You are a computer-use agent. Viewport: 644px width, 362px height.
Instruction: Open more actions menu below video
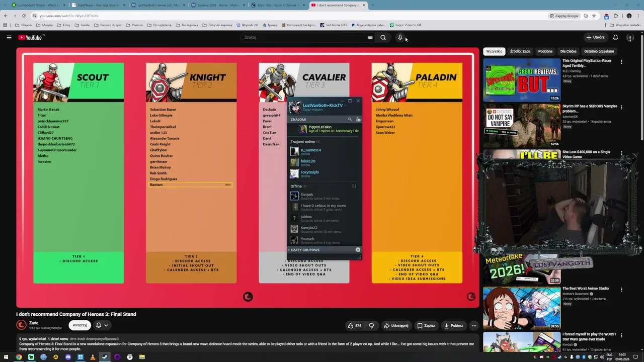(x=474, y=325)
